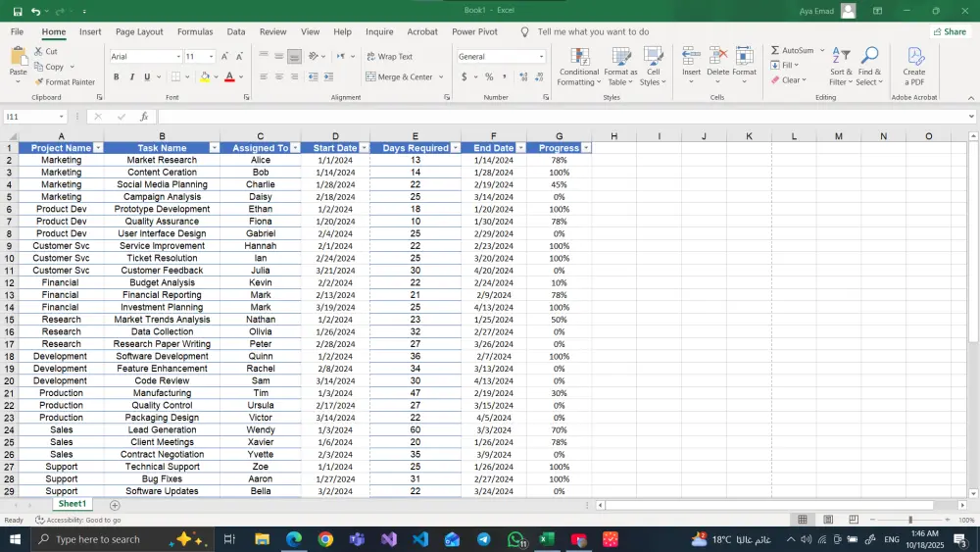The width and height of the screenshot is (980, 552).
Task: Click the Undo arrow icon
Action: click(35, 11)
